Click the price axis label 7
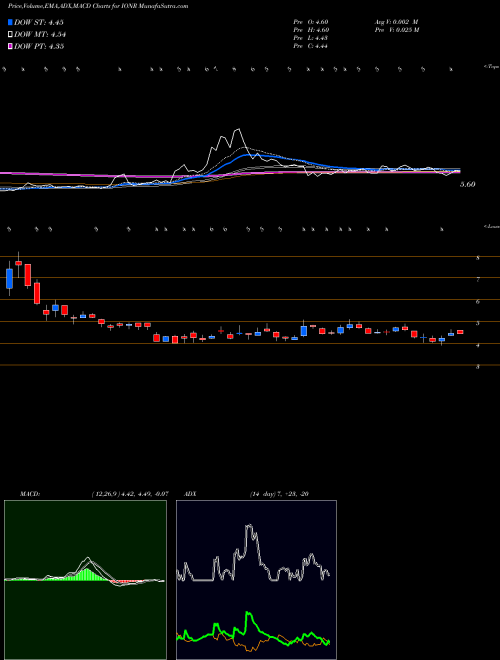The height and width of the screenshot is (660, 500). 478,279
